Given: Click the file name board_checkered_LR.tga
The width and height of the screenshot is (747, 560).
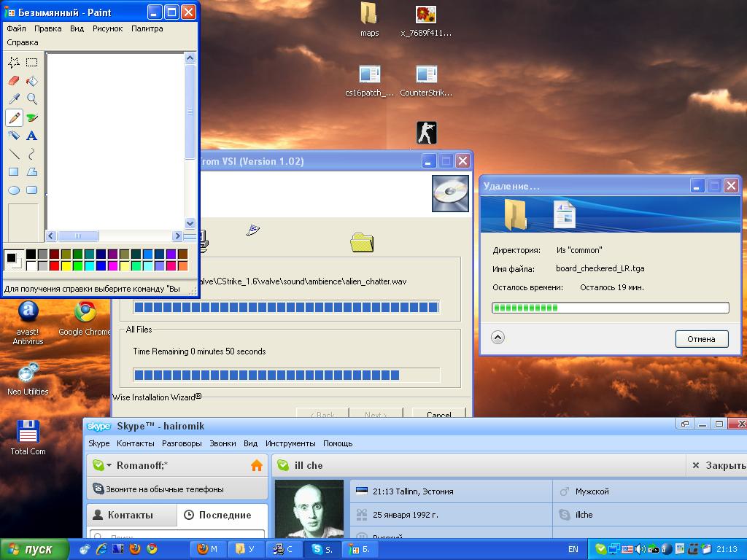Looking at the screenshot, I should pos(600,268).
